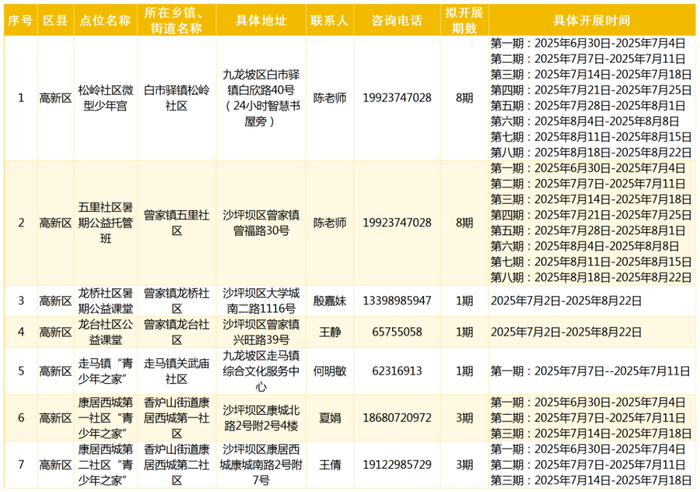This screenshot has height=492, width=700.
Task: Select the 走马镇关武庙社区 cell
Action: point(177,371)
